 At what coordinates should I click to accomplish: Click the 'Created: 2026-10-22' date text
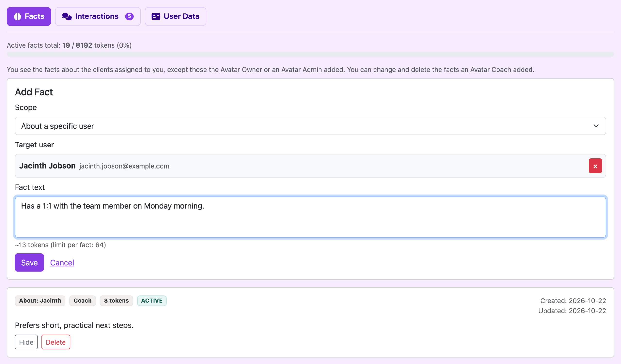573,301
